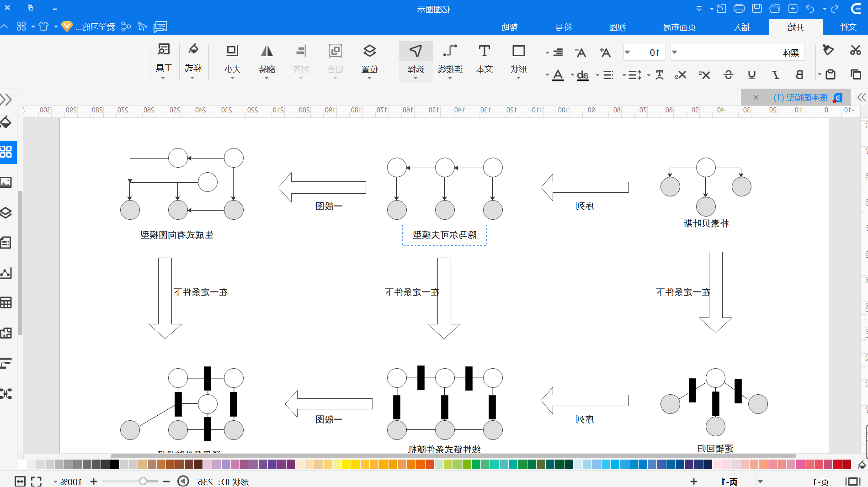Click the zoom out minus button
The image size is (868, 487).
click(166, 482)
